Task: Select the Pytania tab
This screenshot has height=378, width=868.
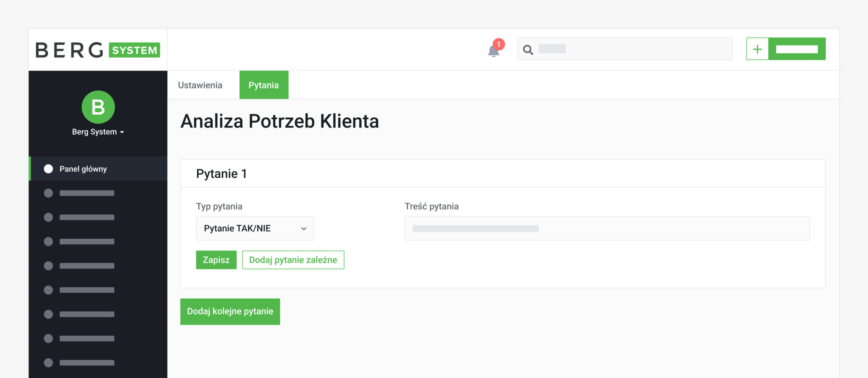Action: (x=264, y=85)
